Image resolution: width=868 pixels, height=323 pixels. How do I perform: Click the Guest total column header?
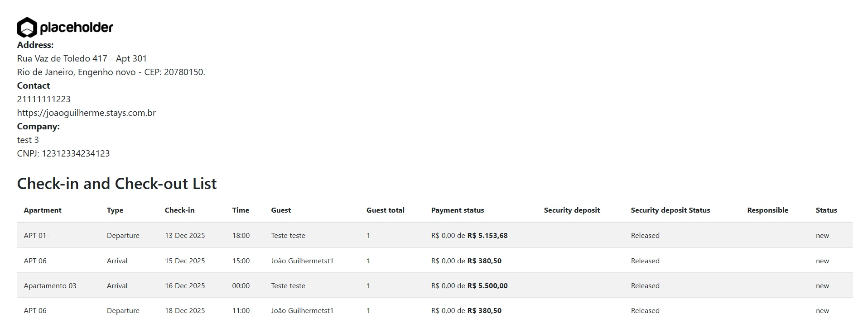[386, 210]
